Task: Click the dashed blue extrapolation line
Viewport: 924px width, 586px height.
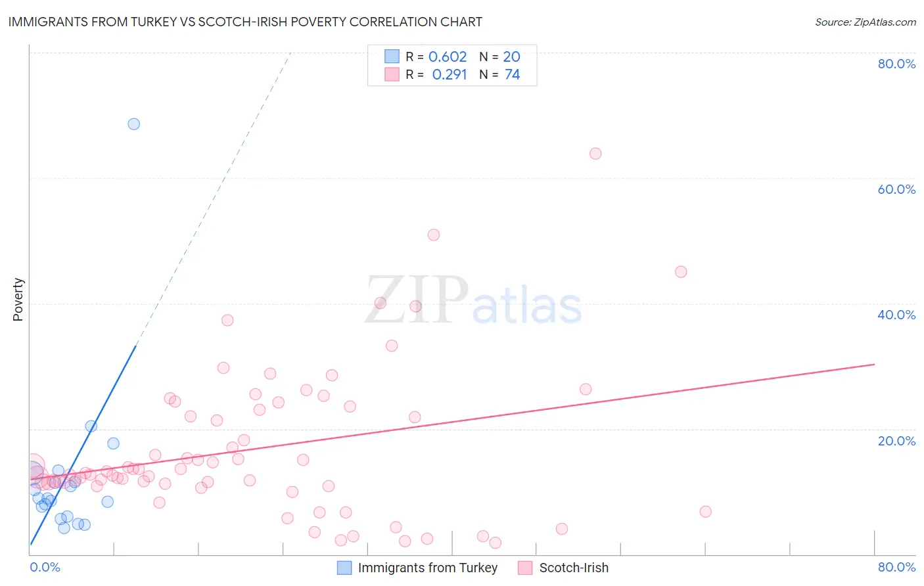Action: (213, 198)
